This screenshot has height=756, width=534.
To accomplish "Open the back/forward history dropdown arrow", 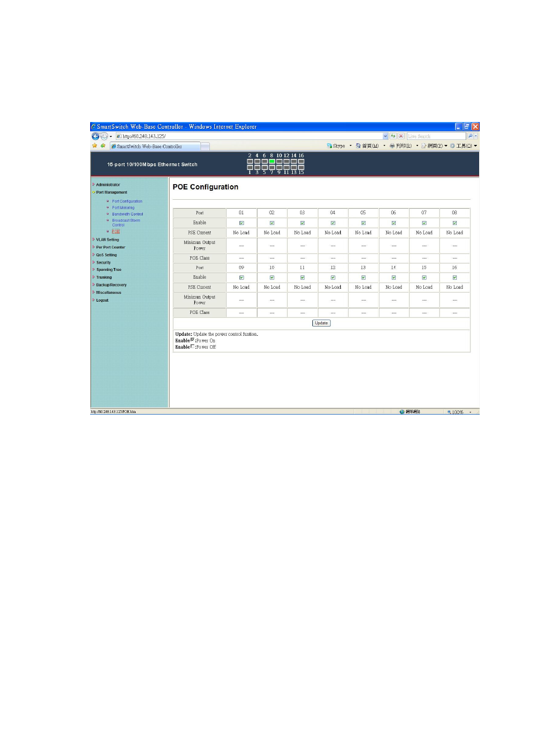I will click(111, 136).
